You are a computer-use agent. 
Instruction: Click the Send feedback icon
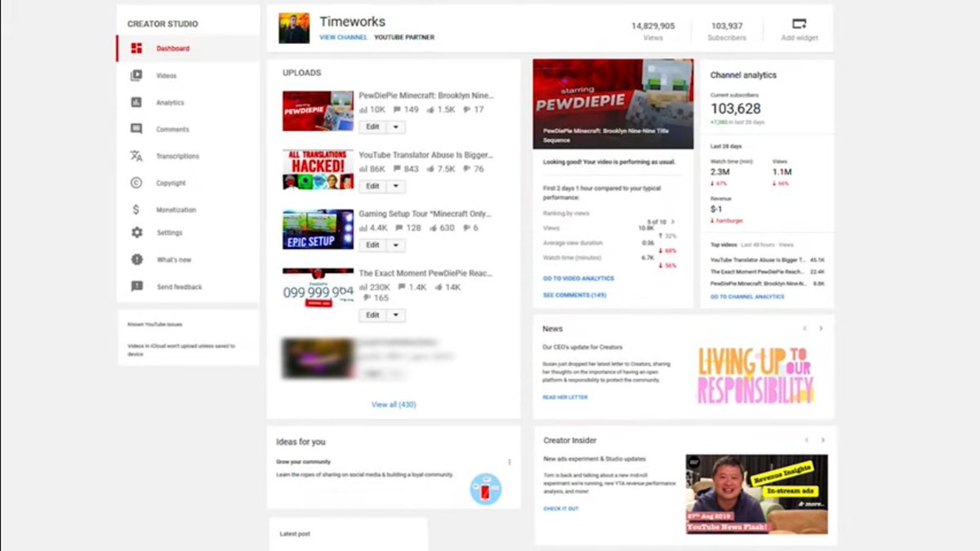pyautogui.click(x=136, y=287)
